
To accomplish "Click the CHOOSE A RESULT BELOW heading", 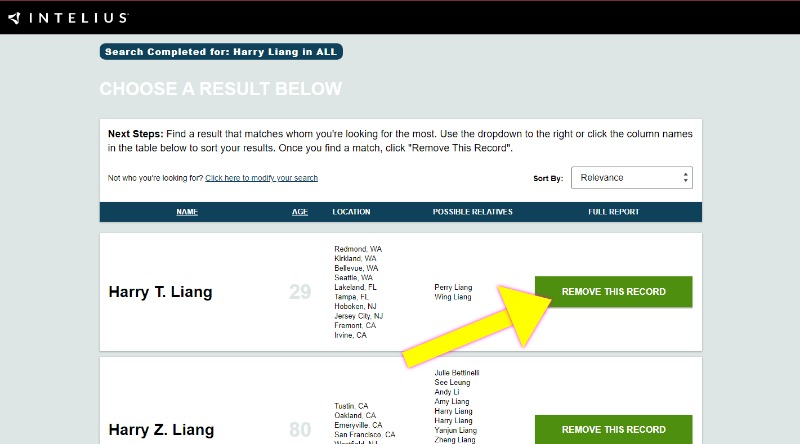I will tap(220, 89).
